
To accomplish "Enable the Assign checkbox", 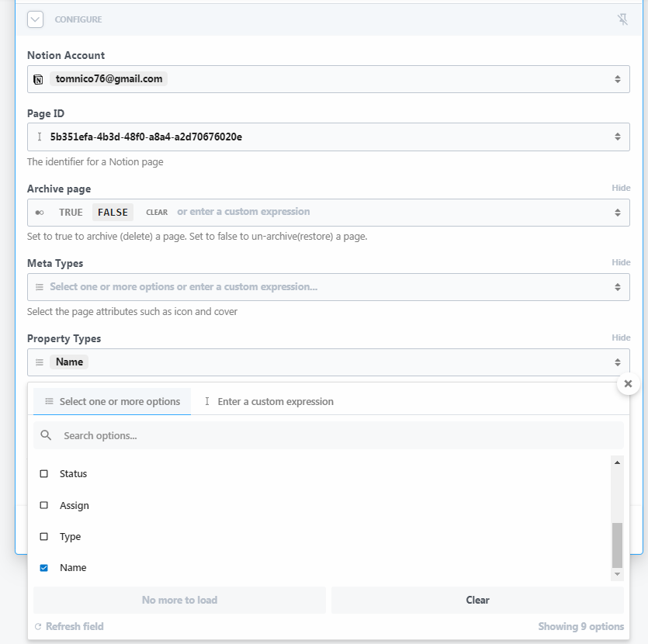I will (44, 505).
